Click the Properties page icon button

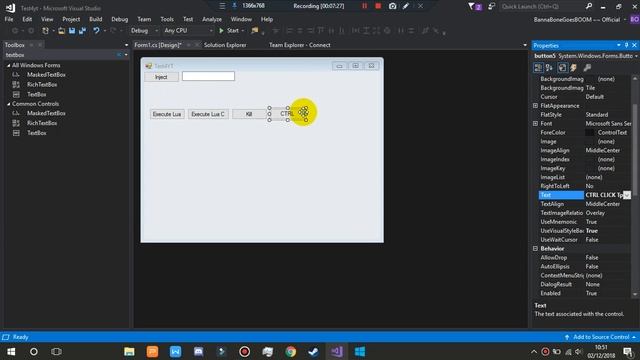[562, 68]
